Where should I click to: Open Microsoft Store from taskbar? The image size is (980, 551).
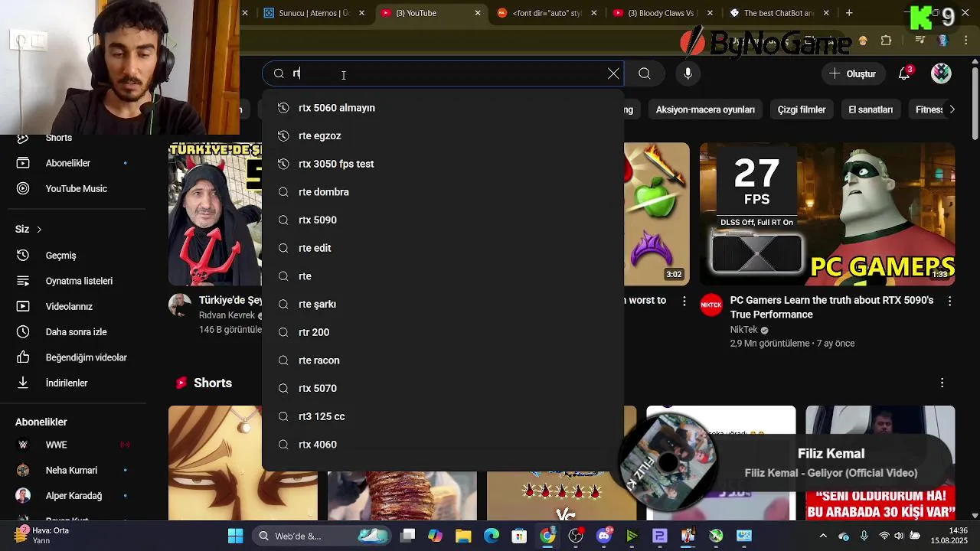[x=519, y=536]
